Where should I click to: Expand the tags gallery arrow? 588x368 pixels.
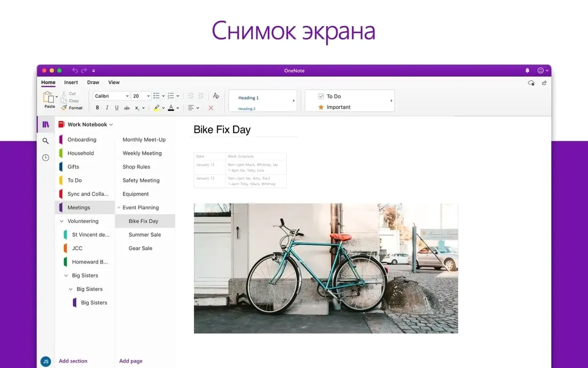pyautogui.click(x=391, y=101)
